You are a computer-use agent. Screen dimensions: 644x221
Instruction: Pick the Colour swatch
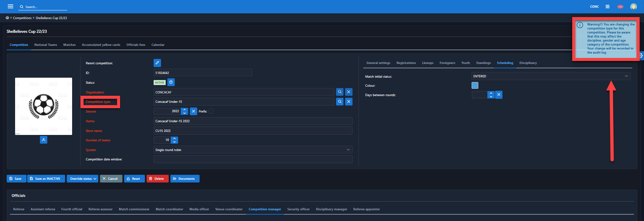tap(475, 86)
